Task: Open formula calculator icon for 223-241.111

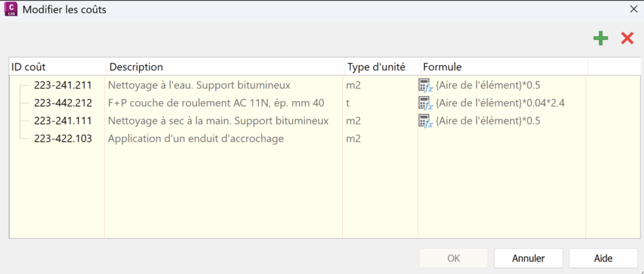Action: 426,121
